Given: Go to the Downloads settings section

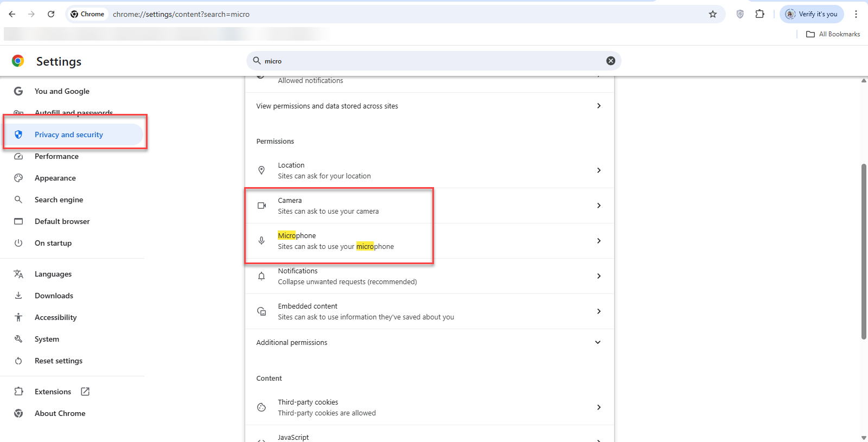Looking at the screenshot, I should tap(54, 296).
